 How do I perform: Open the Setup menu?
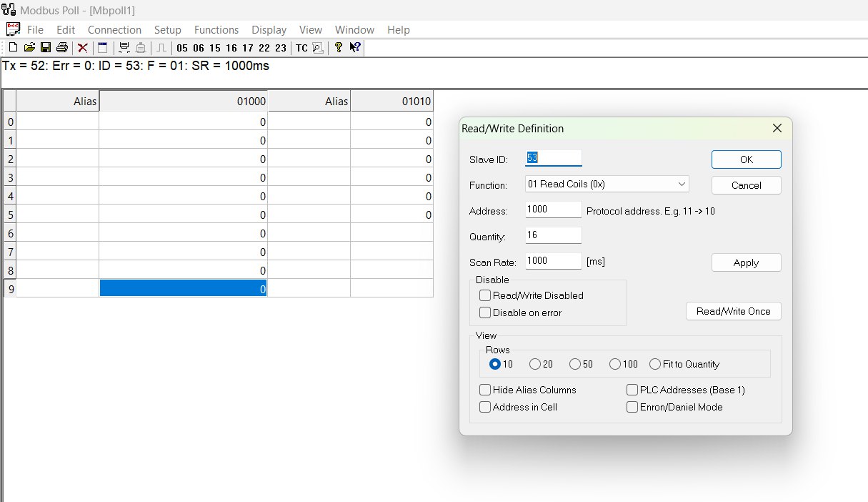pos(168,30)
